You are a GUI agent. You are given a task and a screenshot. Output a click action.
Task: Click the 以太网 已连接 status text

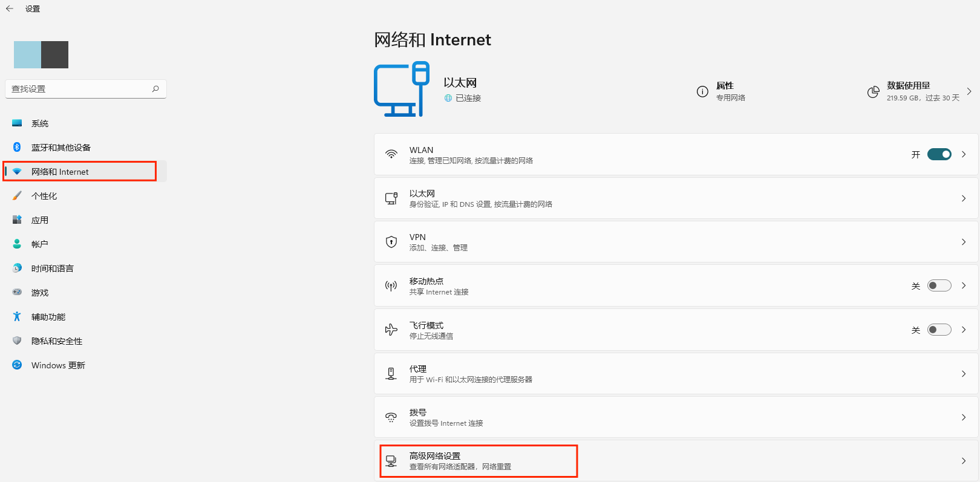coord(468,98)
